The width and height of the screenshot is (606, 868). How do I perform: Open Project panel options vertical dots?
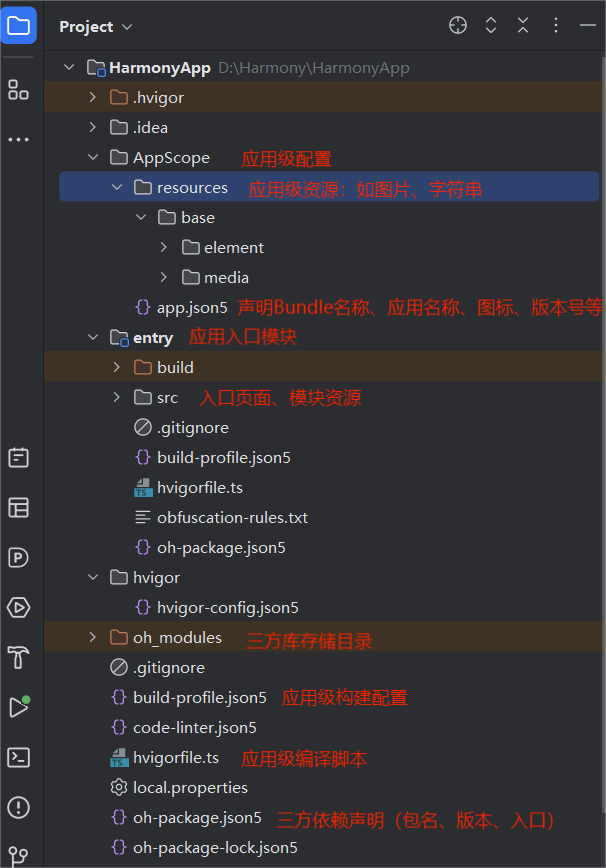point(556,25)
